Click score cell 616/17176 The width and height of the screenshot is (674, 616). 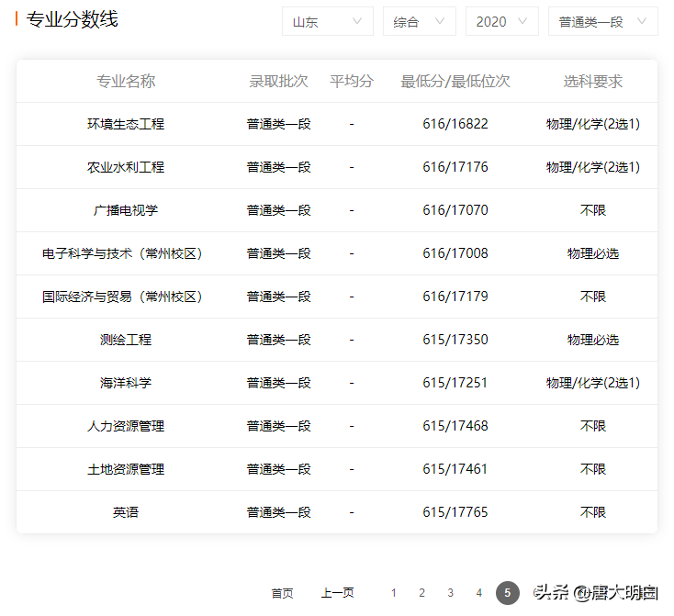[x=455, y=167]
